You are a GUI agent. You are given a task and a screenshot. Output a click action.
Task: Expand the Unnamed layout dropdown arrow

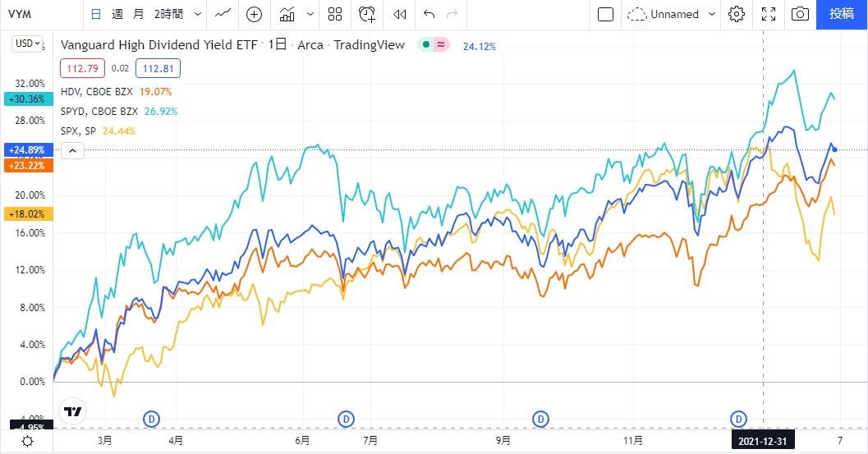pyautogui.click(x=712, y=15)
